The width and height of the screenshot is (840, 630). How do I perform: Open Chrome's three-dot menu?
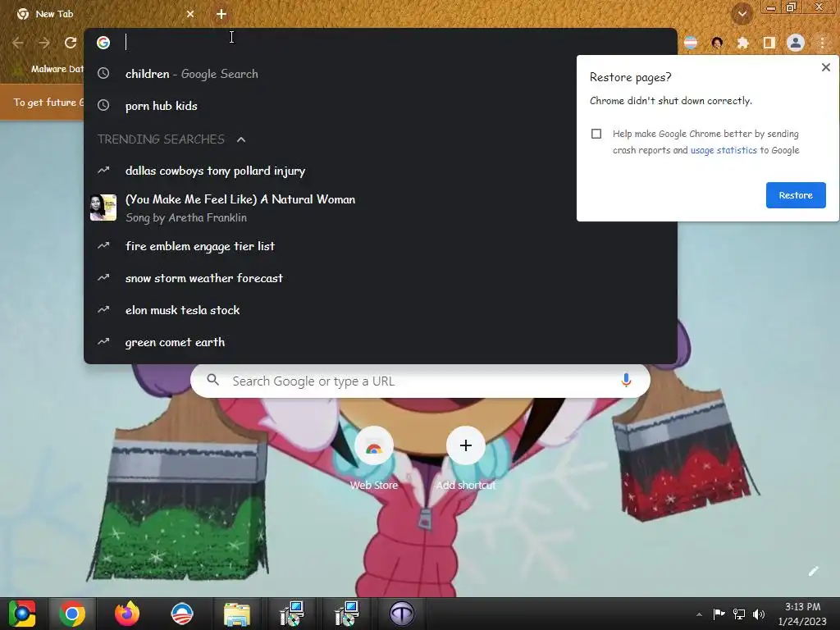[822, 43]
